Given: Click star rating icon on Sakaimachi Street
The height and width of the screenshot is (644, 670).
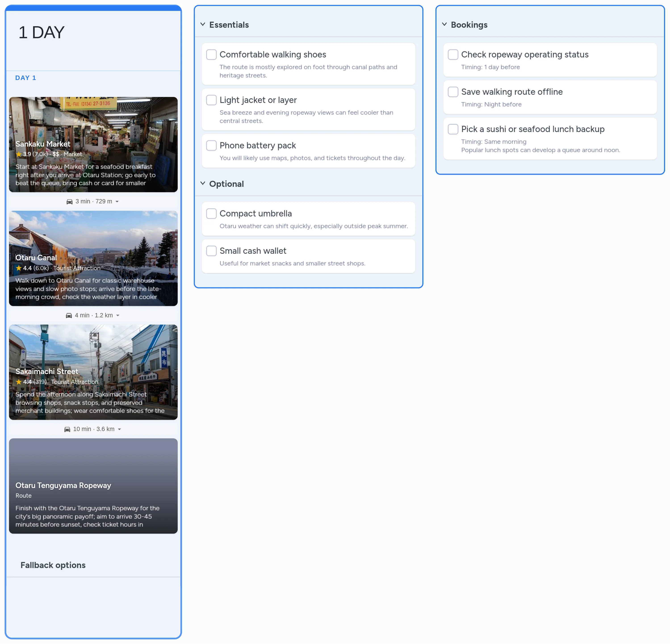Looking at the screenshot, I should [x=19, y=382].
